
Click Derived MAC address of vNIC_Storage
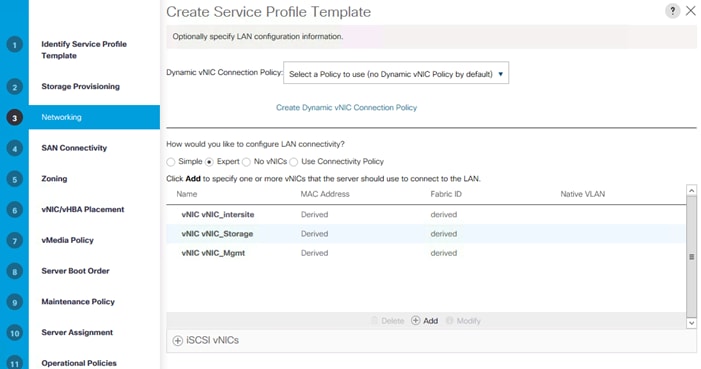pos(314,234)
